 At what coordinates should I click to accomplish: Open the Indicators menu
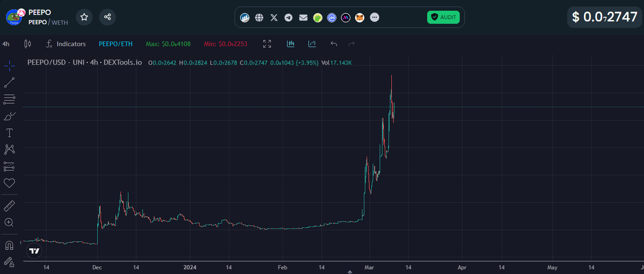point(65,44)
